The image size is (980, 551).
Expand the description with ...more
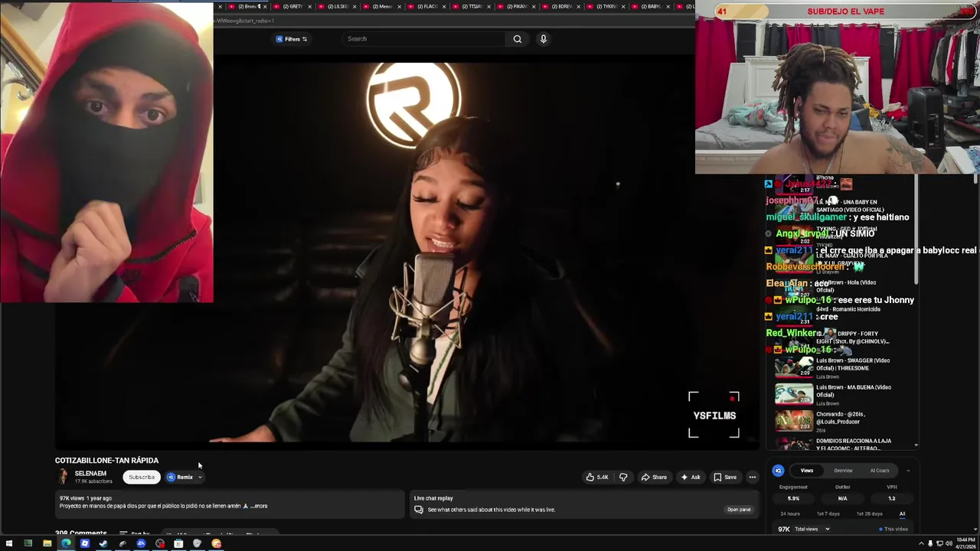260,506
